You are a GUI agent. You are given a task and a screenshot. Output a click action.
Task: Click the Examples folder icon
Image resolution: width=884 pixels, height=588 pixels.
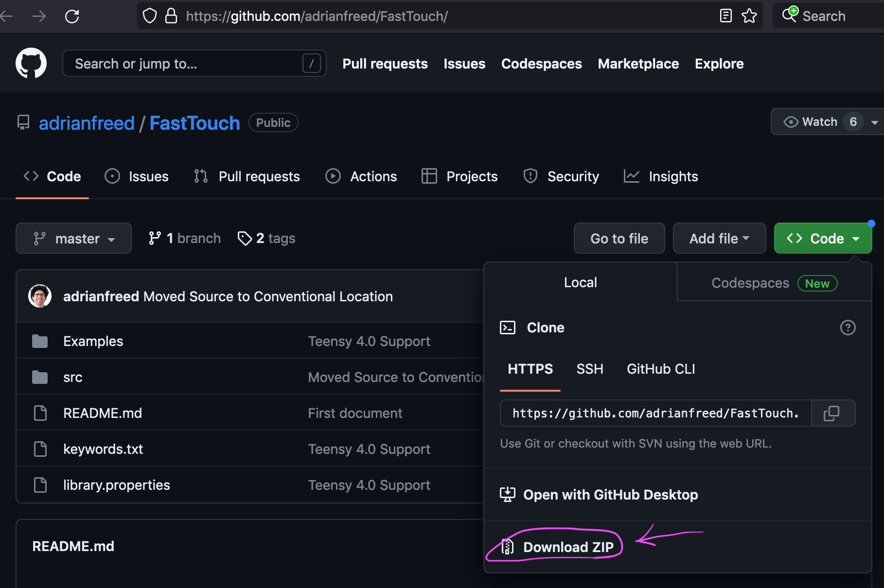pos(40,341)
